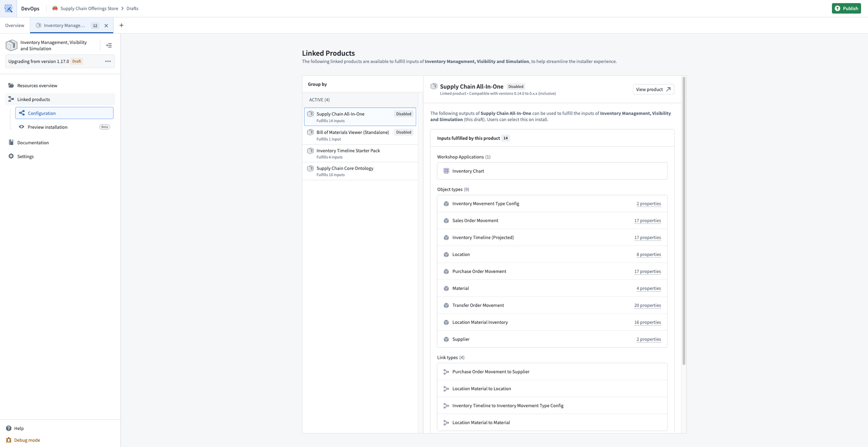Image resolution: width=868 pixels, height=447 pixels.
Task: Collapse the sidebar using the toggle icon
Action: point(109,46)
